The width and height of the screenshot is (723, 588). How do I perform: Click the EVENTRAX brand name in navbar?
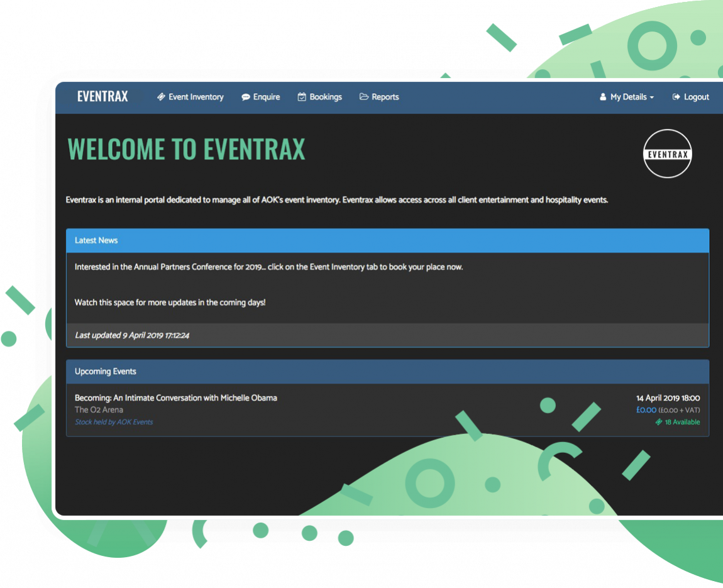pyautogui.click(x=102, y=96)
